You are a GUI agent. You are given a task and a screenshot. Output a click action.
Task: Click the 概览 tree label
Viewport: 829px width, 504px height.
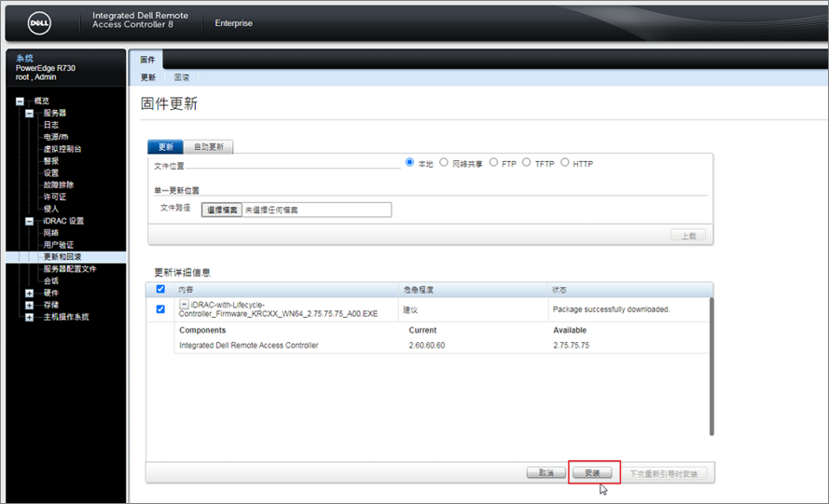pos(42,101)
